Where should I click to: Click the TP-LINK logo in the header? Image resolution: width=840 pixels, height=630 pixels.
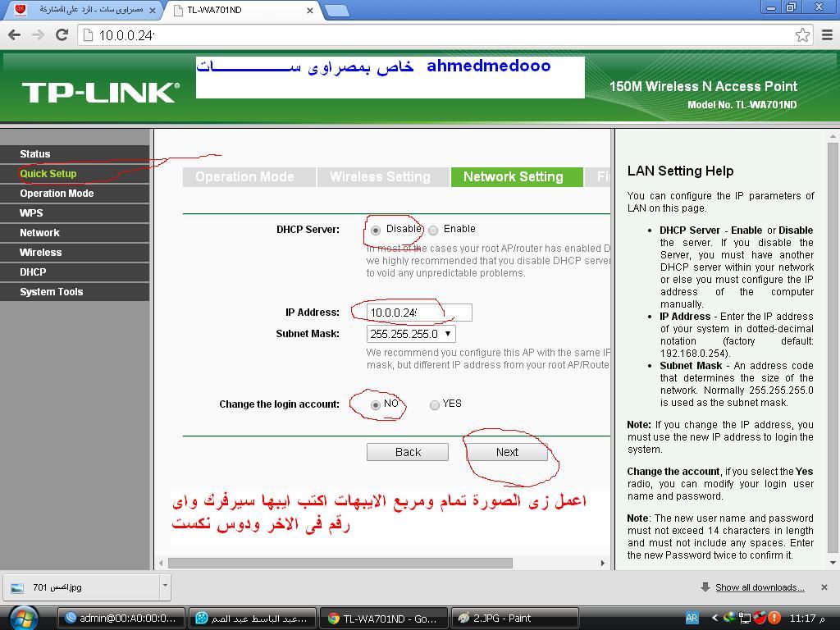click(101, 93)
